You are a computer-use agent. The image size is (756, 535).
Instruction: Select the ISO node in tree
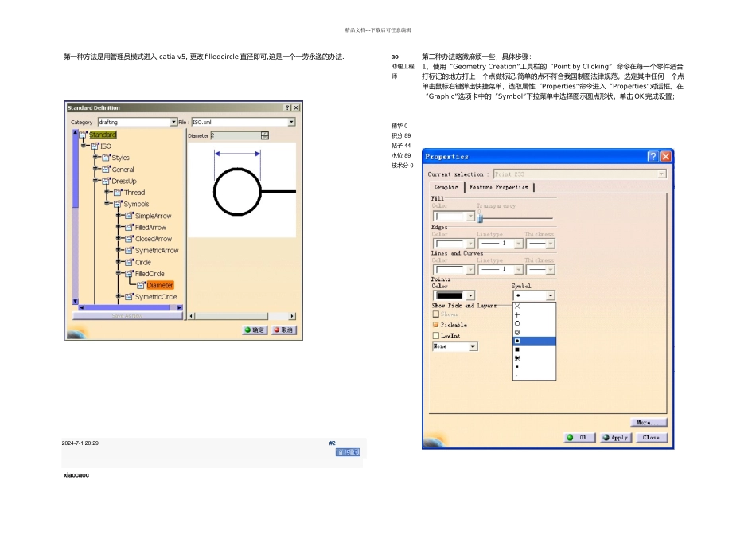coord(106,146)
